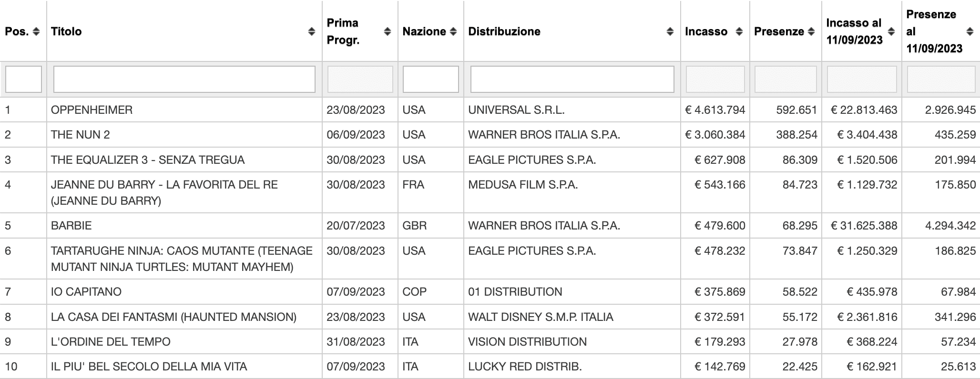
Task: Select the GBR nation cell
Action: pos(415,226)
